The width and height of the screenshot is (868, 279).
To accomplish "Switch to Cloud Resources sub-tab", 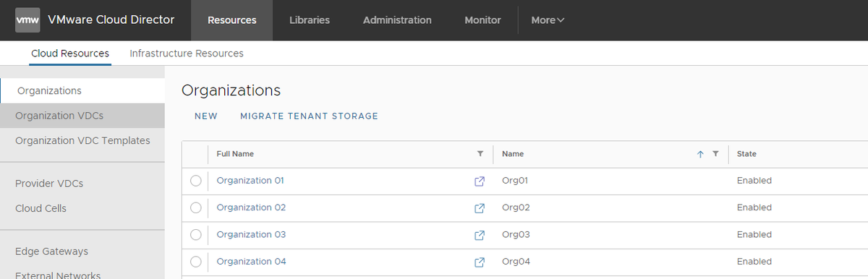I will [x=70, y=53].
